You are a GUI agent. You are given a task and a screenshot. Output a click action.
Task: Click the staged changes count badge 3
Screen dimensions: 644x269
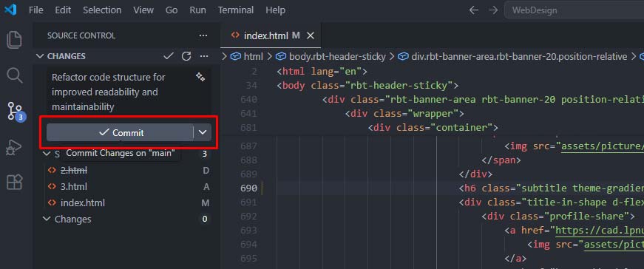(205, 154)
